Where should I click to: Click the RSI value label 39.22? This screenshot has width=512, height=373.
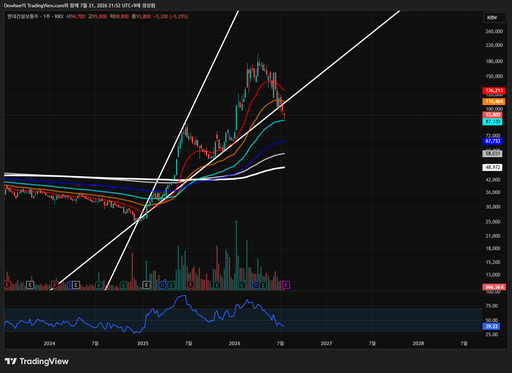[x=491, y=327]
